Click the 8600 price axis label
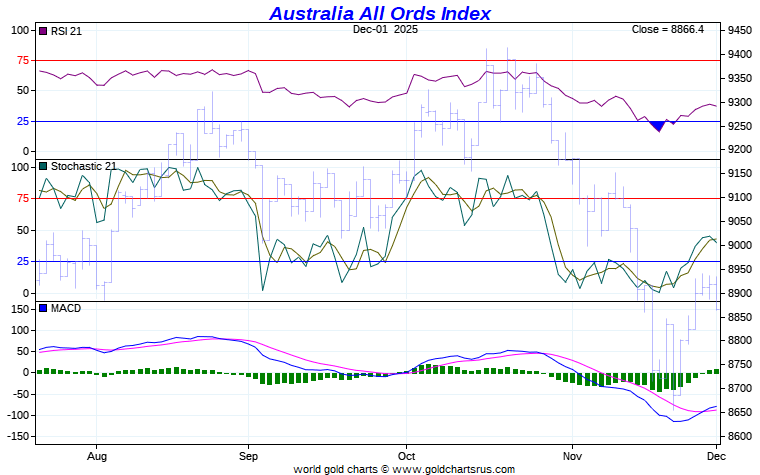The width and height of the screenshot is (760, 475). tap(740, 436)
